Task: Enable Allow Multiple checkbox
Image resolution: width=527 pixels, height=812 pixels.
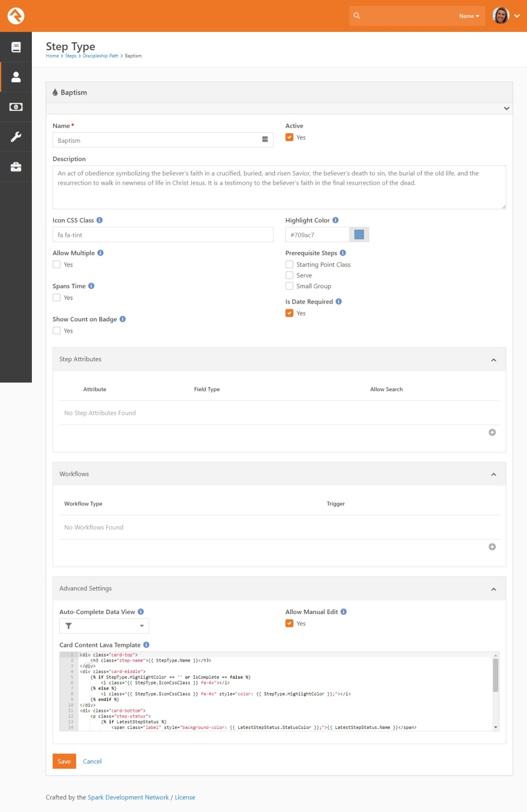Action: 57,264
